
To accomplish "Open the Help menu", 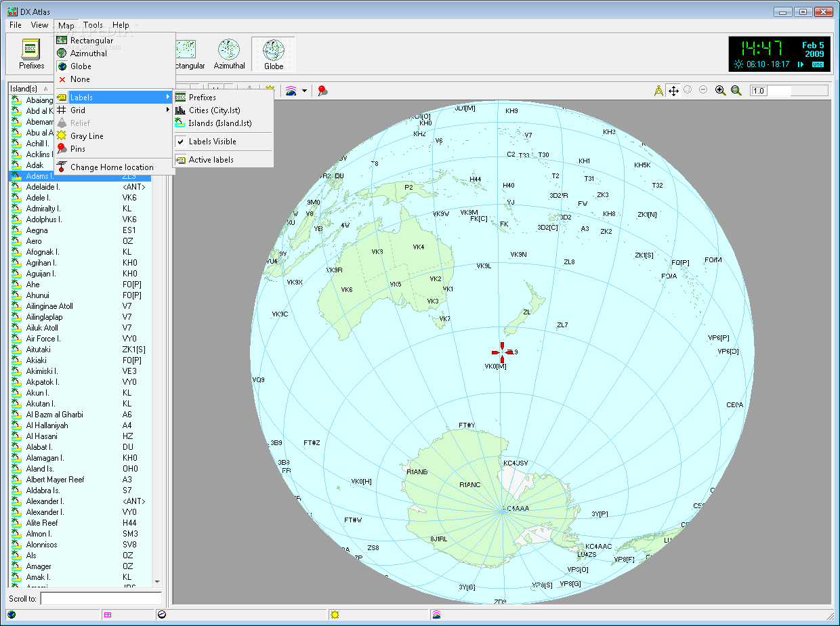I will pyautogui.click(x=121, y=25).
